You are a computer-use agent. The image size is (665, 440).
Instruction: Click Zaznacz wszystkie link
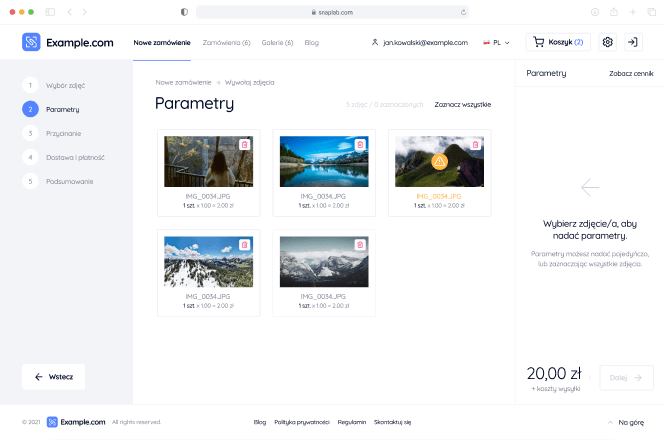point(462,104)
